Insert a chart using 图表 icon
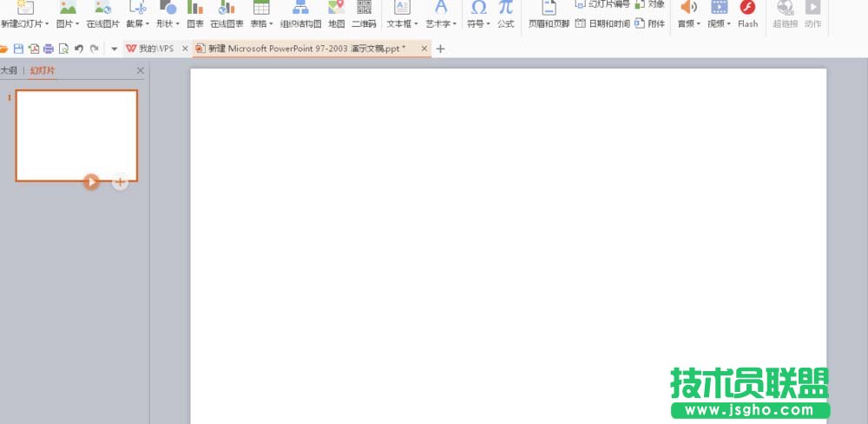868x424 pixels. 195,14
